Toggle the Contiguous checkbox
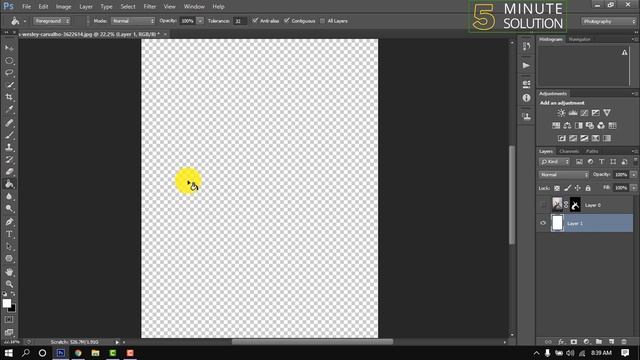The height and width of the screenshot is (360, 640). [287, 20]
